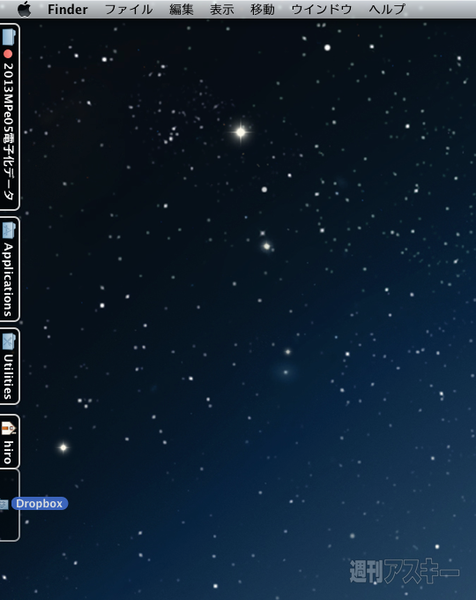Open the Apple menu
Image resolution: width=476 pixels, height=600 pixels.
coord(24,9)
